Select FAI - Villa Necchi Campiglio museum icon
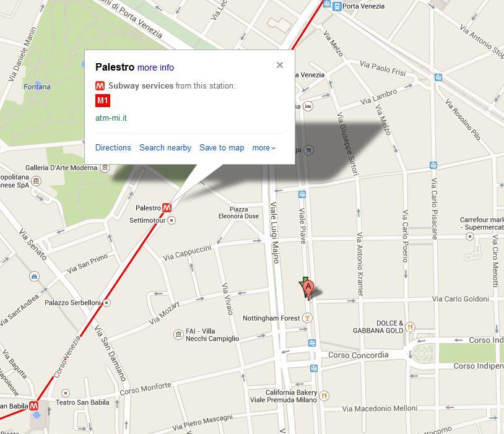The image size is (504, 434). click(178, 335)
